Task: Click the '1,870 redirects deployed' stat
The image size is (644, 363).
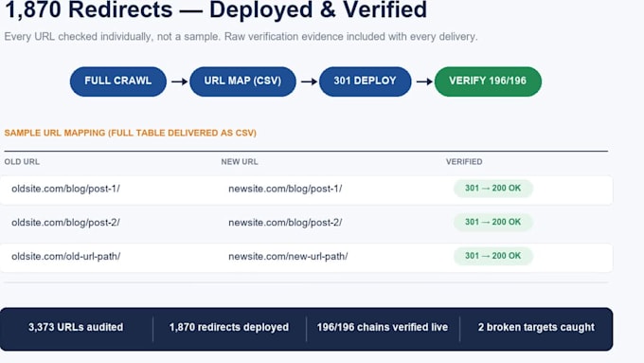Action: [229, 327]
